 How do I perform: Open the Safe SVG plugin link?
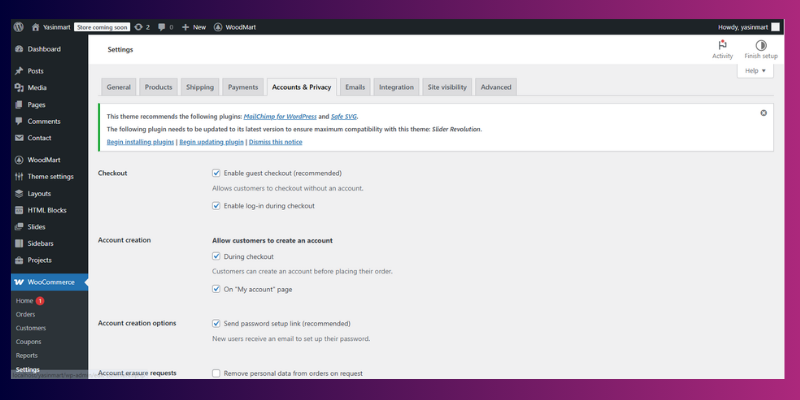[344, 116]
